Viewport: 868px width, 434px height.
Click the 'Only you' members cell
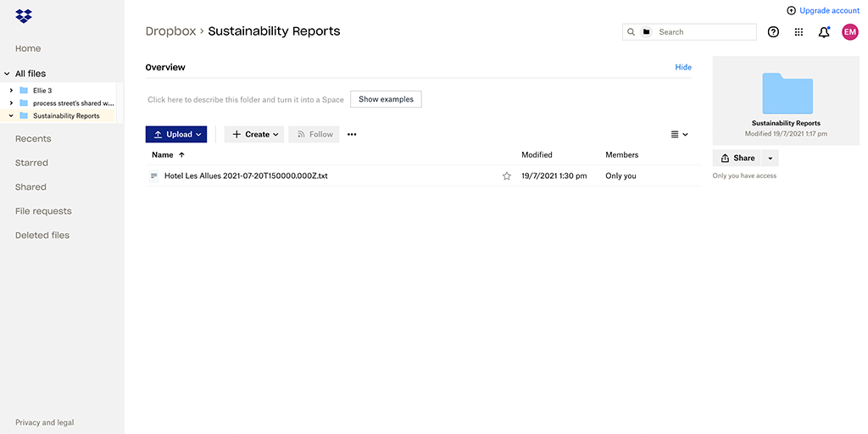(x=621, y=176)
